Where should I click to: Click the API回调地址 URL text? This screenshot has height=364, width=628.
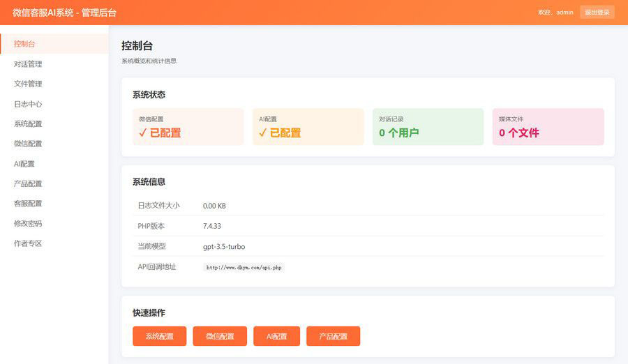[244, 267]
